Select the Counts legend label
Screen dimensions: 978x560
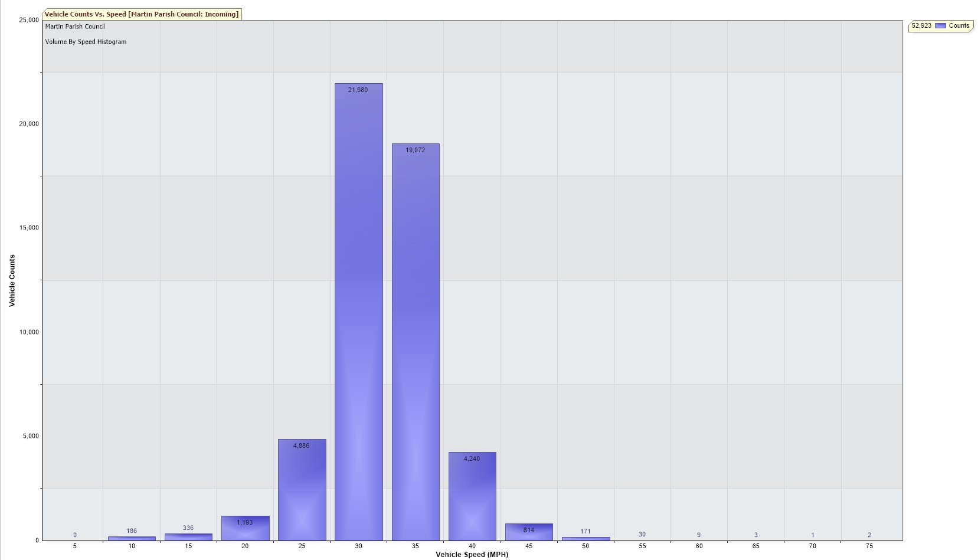[959, 26]
